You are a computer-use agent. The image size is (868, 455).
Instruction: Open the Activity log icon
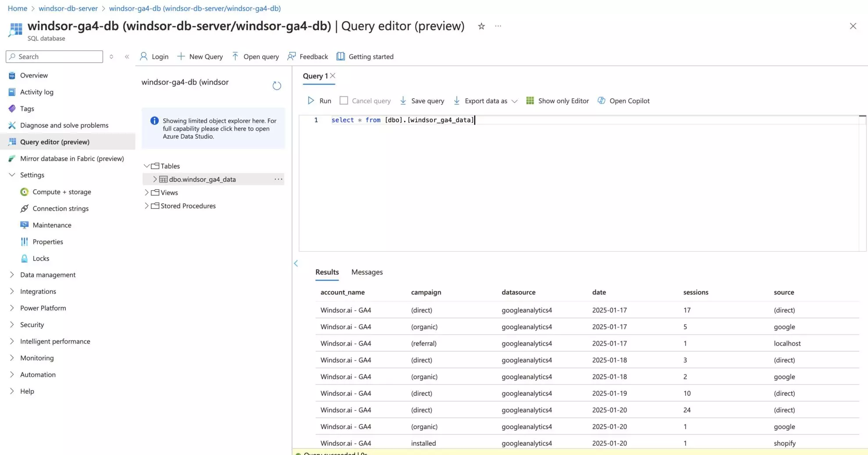point(12,92)
